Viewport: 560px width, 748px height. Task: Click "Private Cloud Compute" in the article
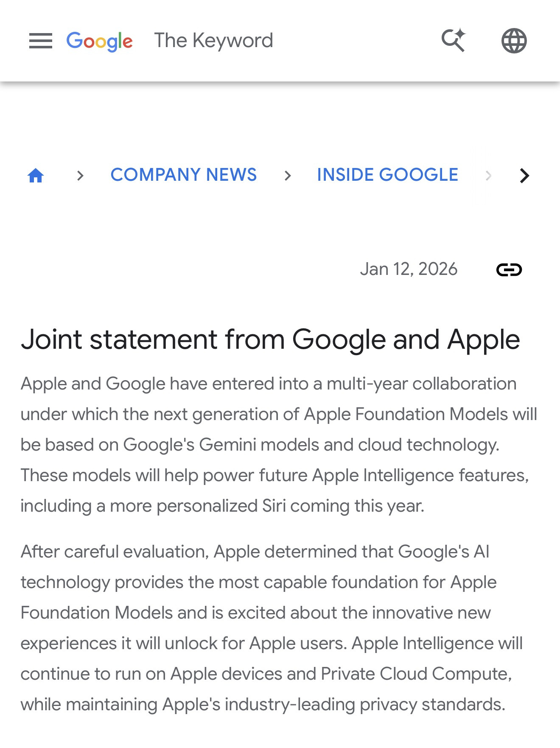[415, 674]
